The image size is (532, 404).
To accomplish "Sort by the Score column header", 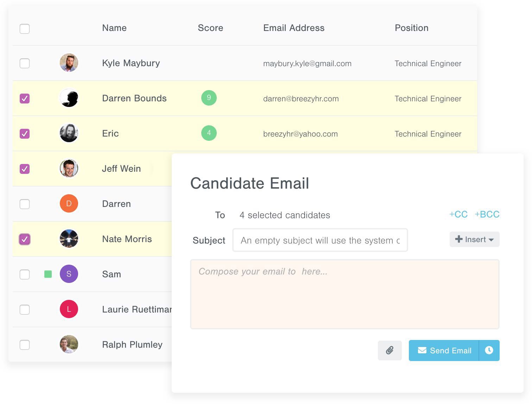I will click(210, 28).
